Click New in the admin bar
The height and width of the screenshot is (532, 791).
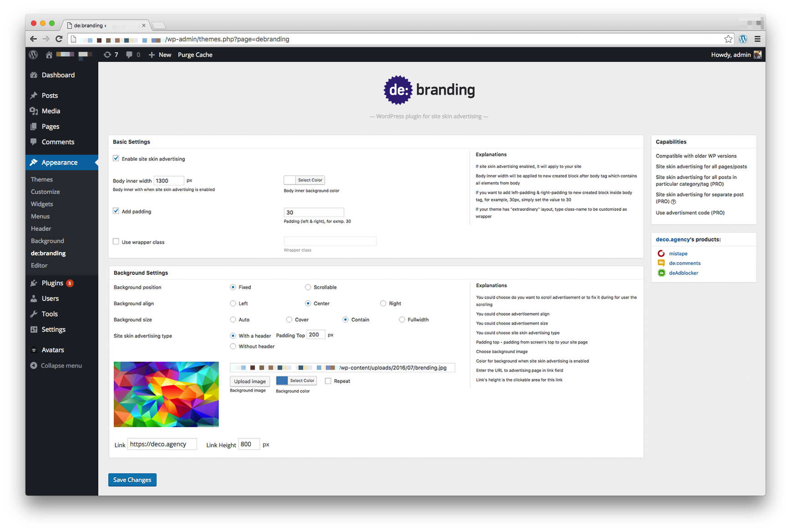(x=160, y=55)
